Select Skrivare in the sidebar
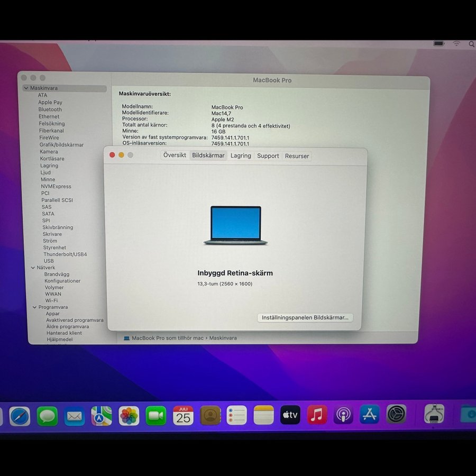The width and height of the screenshot is (476, 476). [x=52, y=234]
